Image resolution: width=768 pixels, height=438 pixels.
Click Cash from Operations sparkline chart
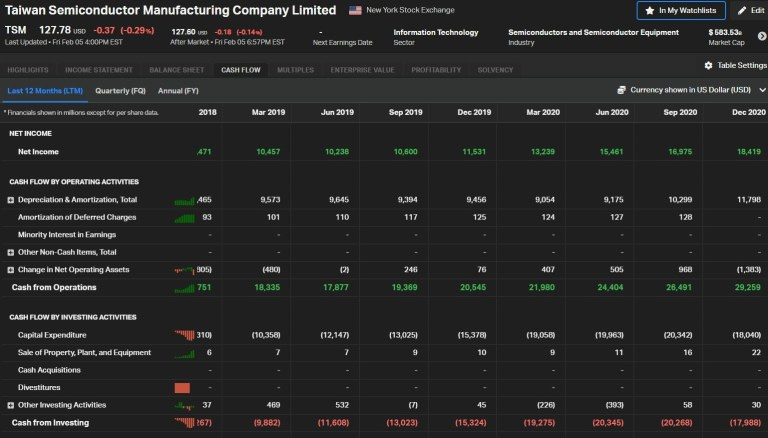(x=184, y=289)
